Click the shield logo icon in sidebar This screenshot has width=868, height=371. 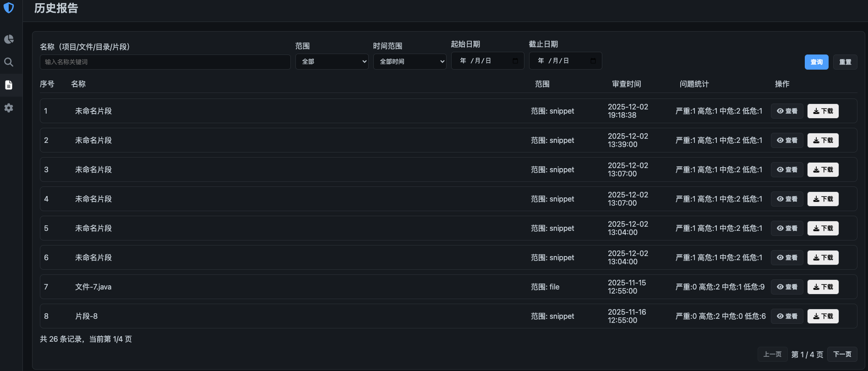point(9,8)
